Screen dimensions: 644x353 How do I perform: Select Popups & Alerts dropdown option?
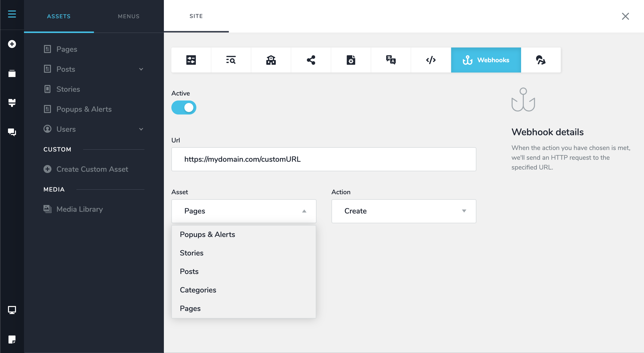tap(207, 234)
